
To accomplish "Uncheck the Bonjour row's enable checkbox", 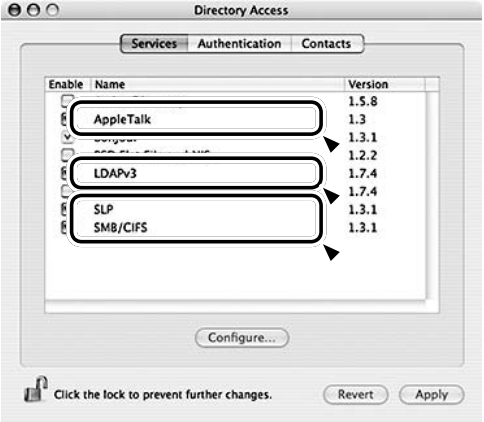I will tap(67, 137).
